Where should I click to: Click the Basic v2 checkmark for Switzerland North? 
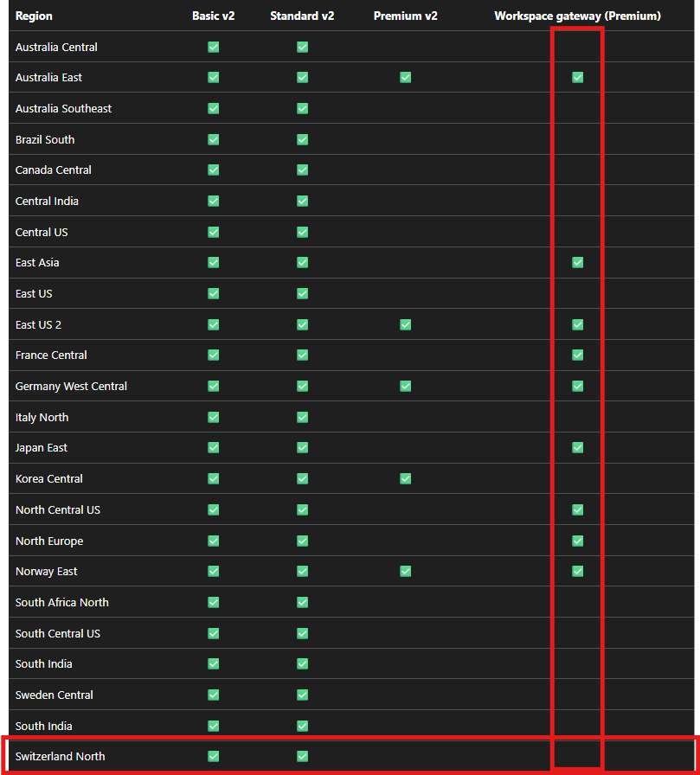[213, 756]
